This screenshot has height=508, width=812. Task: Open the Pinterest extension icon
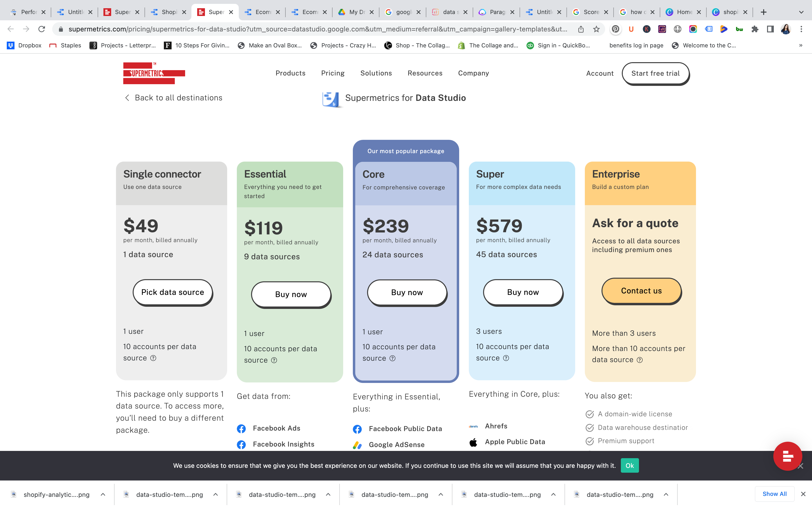(615, 29)
